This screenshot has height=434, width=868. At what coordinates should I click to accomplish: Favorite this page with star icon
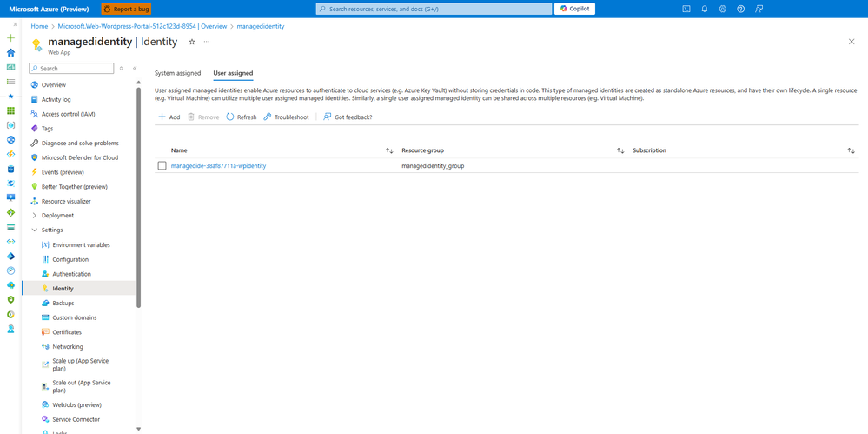[192, 42]
